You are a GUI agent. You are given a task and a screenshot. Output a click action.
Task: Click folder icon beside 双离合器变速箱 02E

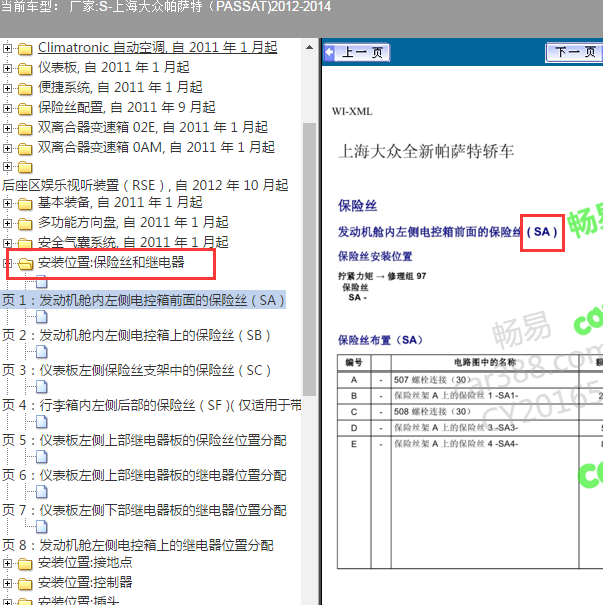click(25, 129)
